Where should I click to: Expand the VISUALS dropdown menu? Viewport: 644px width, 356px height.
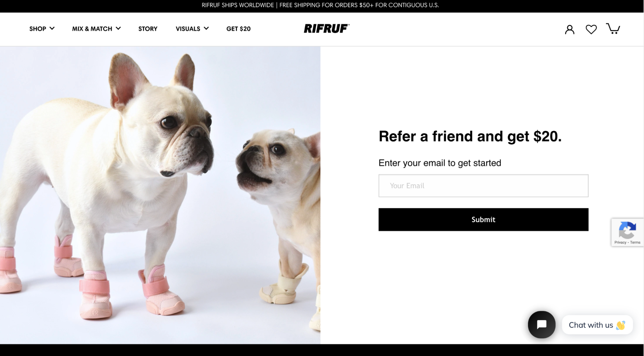[192, 29]
